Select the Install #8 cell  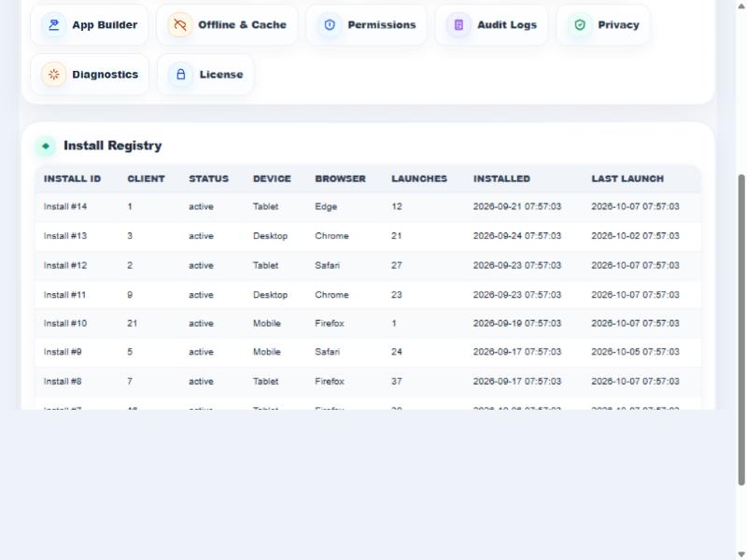click(x=63, y=382)
